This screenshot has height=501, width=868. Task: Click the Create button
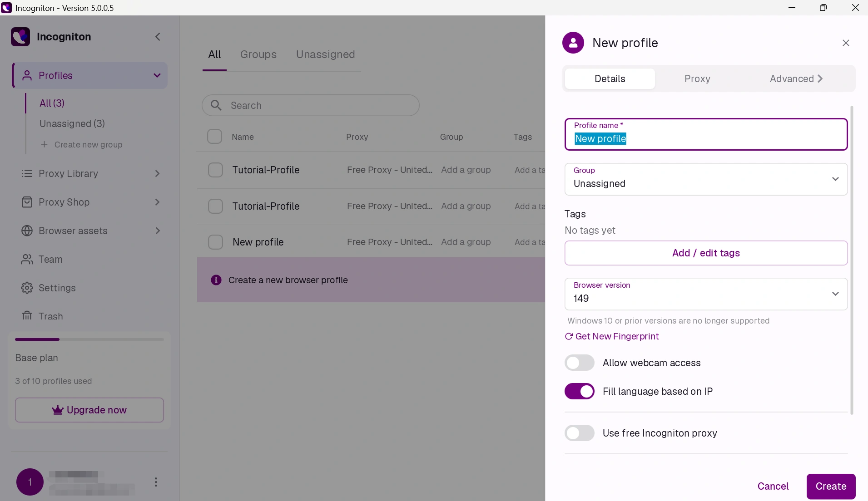[831, 486]
